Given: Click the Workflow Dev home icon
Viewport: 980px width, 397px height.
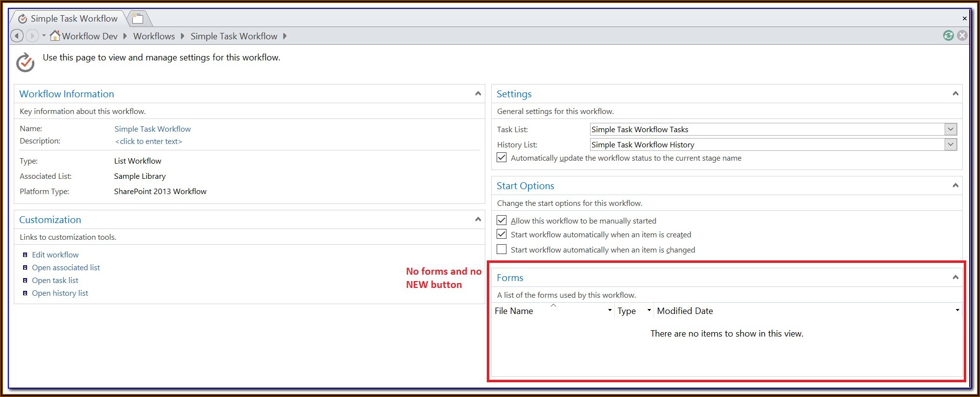Looking at the screenshot, I should [55, 36].
